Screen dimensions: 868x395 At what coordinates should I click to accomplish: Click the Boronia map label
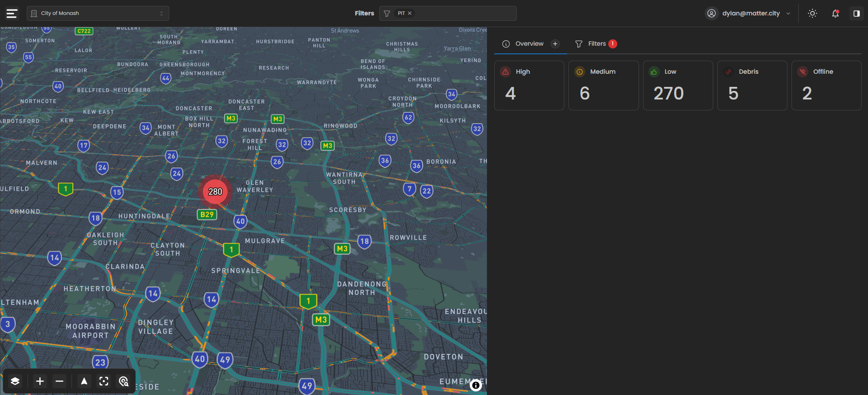click(x=441, y=162)
